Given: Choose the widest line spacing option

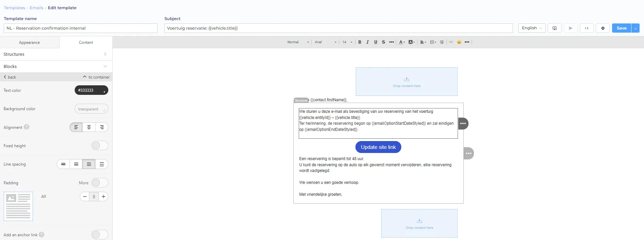Looking at the screenshot, I should [x=102, y=164].
